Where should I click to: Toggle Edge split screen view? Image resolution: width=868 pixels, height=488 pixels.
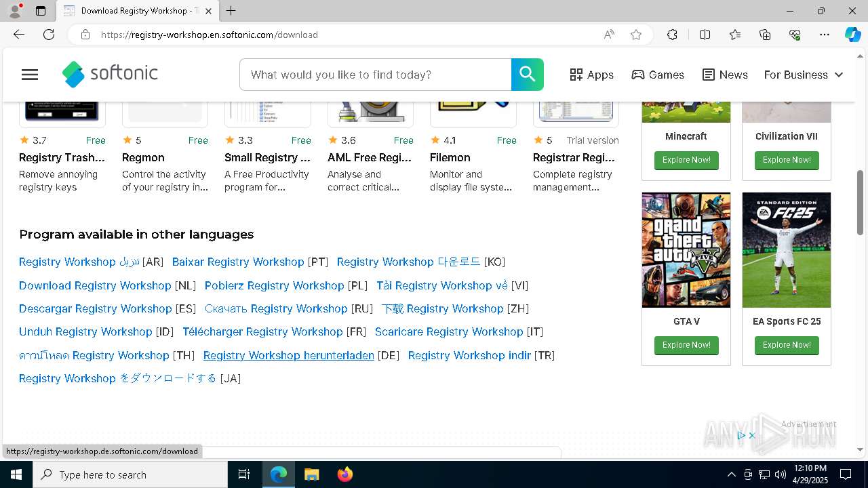point(705,35)
